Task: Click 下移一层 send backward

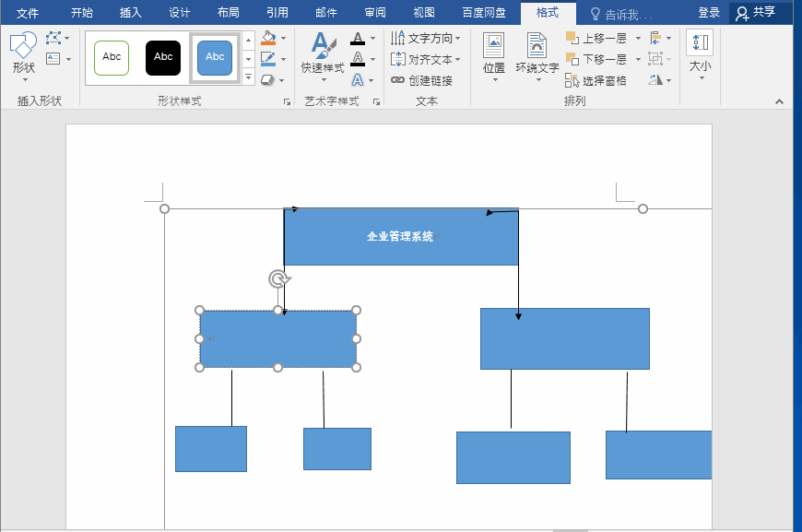Action: tap(597, 59)
